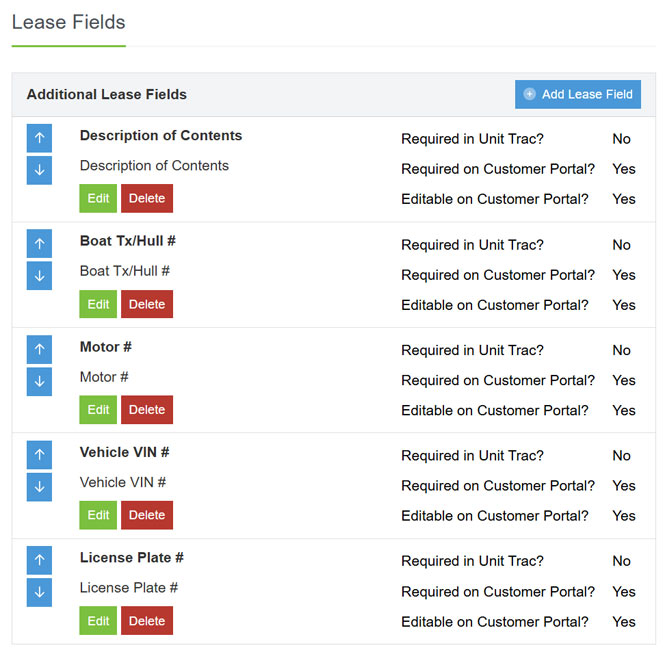Edit the Motor # lease field
The height and width of the screenshot is (655, 663).
[x=98, y=409]
